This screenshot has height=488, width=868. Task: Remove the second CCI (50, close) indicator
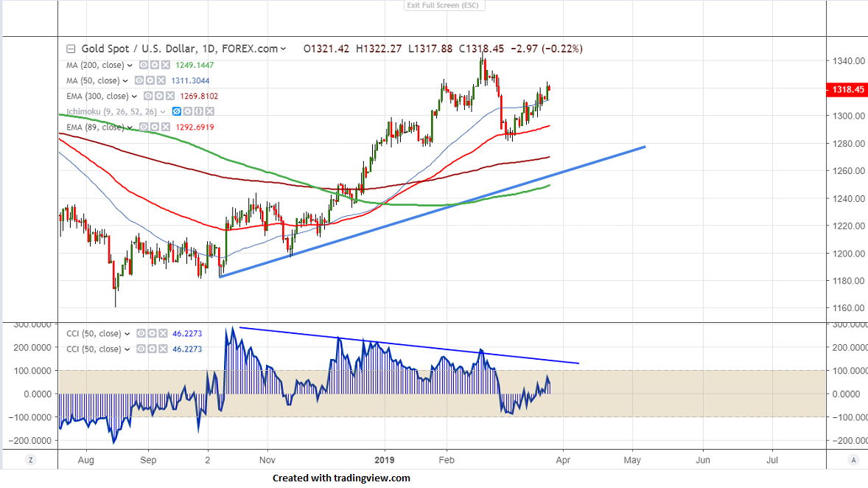[x=163, y=349]
